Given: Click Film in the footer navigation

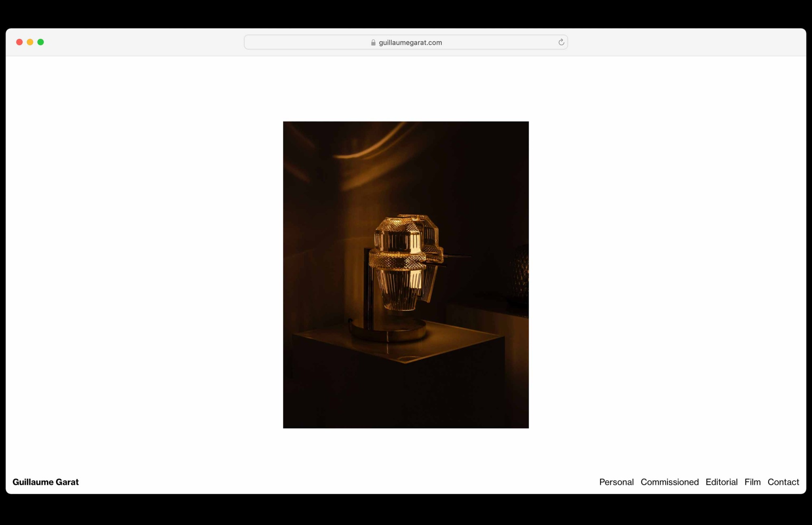Looking at the screenshot, I should pyautogui.click(x=753, y=482).
